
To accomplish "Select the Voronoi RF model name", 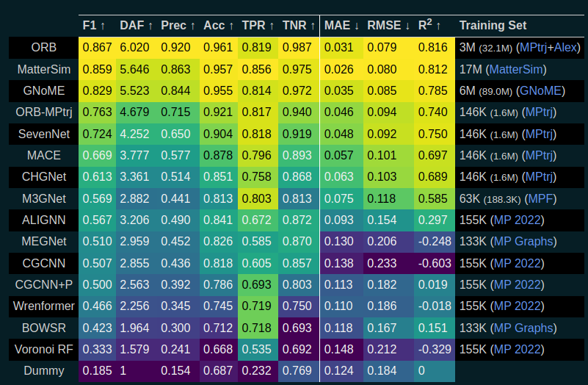I will [x=44, y=349].
